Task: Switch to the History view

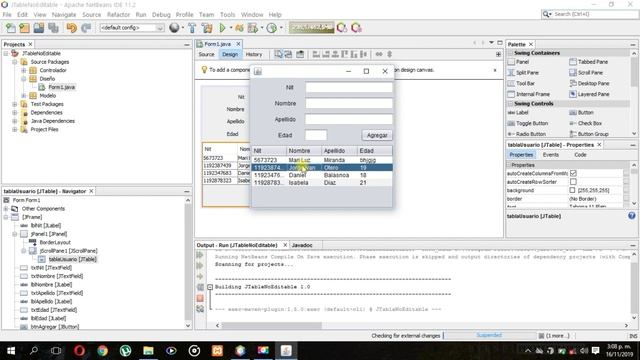Action: 254,54
